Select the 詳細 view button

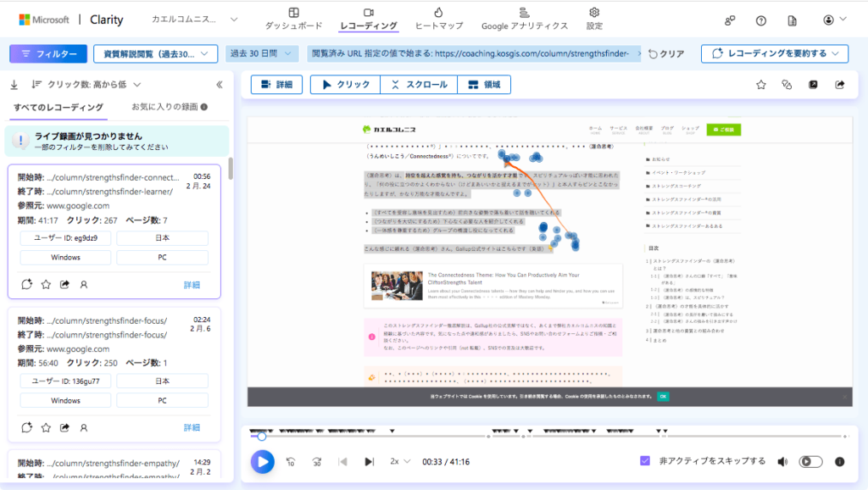276,85
